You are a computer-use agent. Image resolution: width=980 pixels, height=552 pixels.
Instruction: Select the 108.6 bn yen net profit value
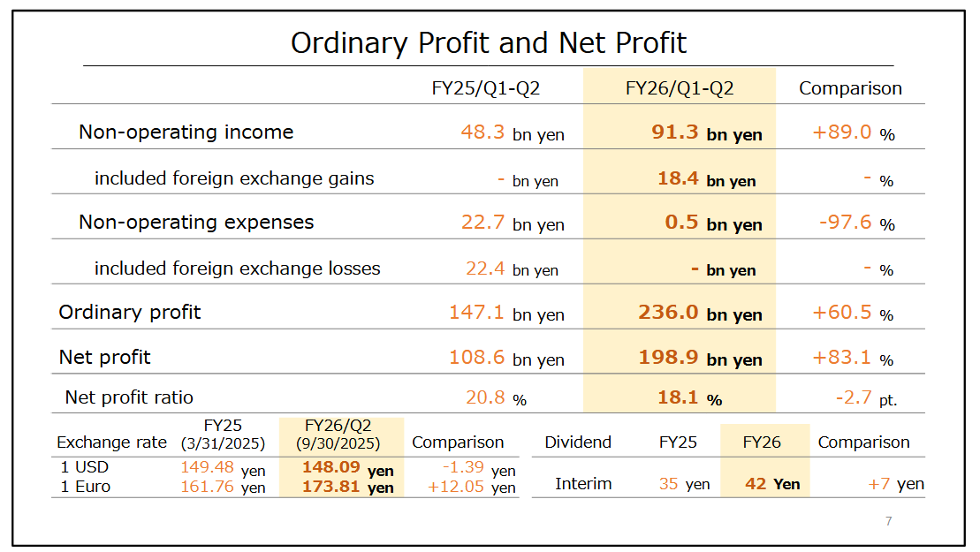tap(506, 358)
